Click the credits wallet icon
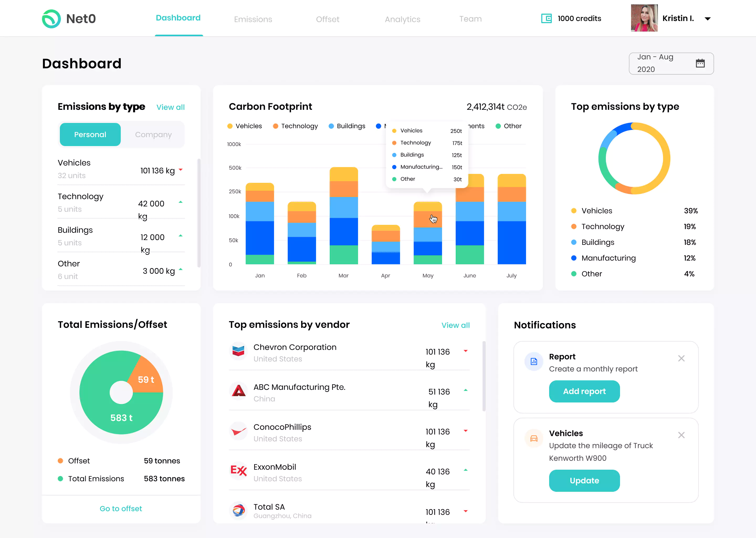756x538 pixels. pos(546,19)
